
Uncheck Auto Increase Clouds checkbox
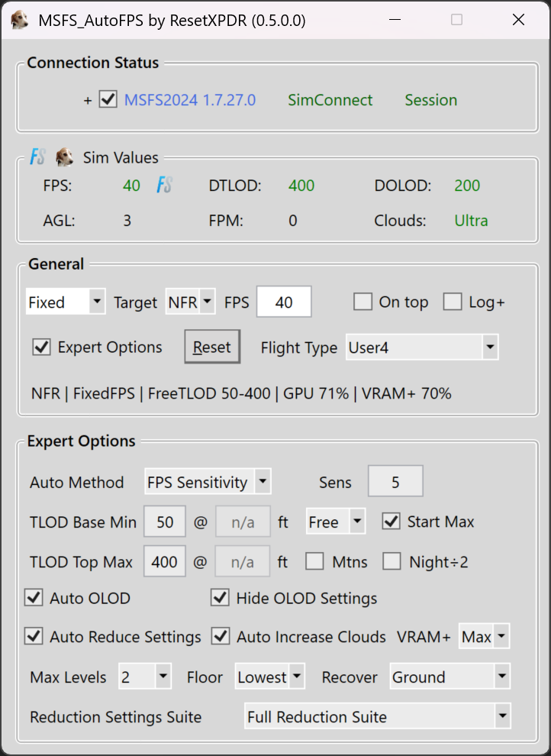(x=221, y=636)
